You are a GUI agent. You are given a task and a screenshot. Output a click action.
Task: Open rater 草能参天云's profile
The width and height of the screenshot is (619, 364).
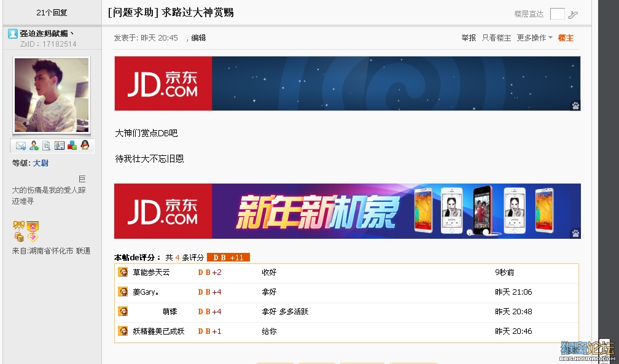click(x=151, y=273)
